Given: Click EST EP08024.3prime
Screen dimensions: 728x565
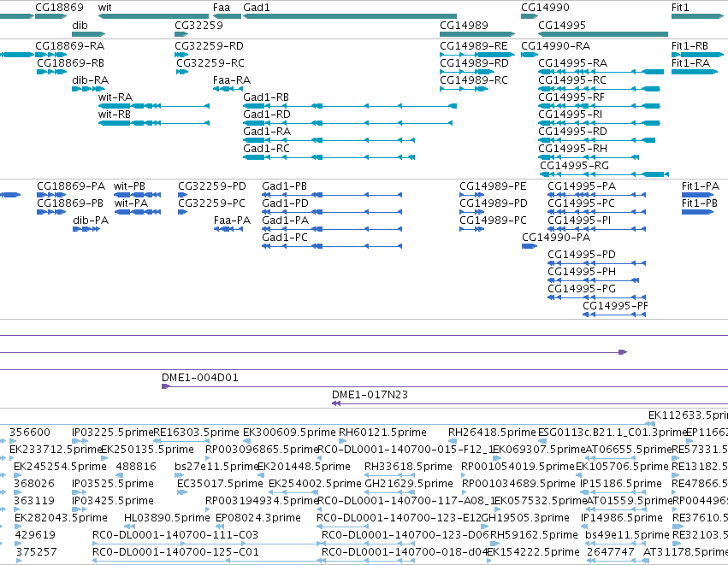Looking at the screenshot, I should pyautogui.click(x=220, y=526).
